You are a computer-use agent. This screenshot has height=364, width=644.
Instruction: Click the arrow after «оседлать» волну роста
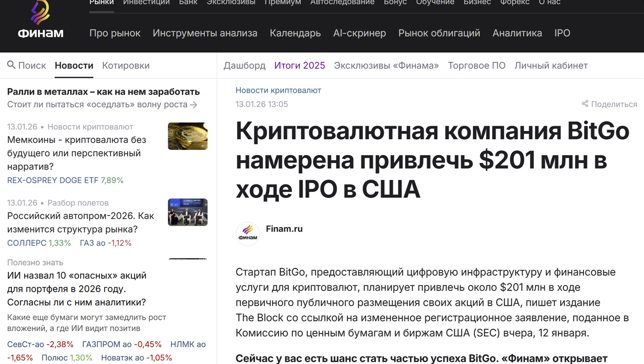194,105
